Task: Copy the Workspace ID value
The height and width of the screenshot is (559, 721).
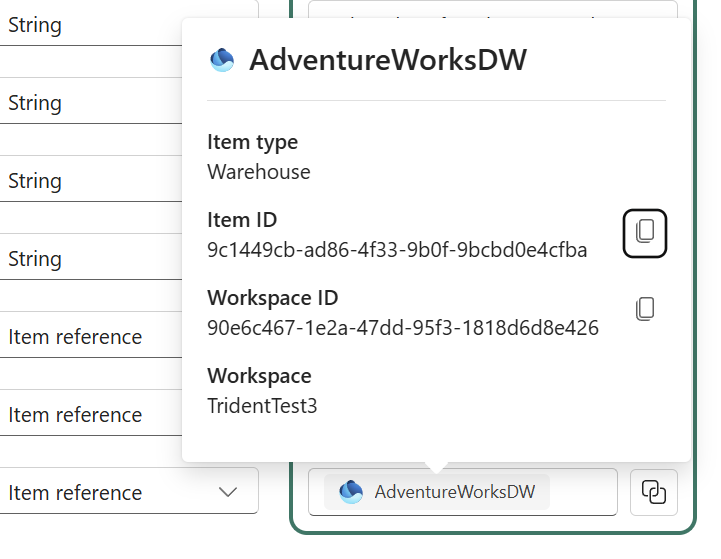Action: (x=645, y=308)
